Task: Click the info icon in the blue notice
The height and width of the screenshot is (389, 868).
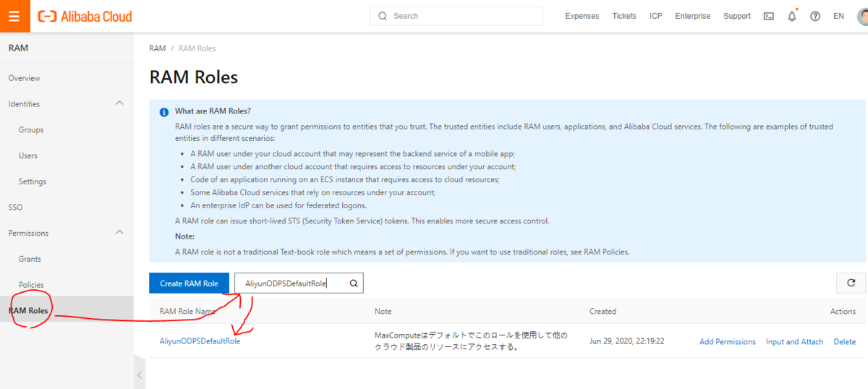Action: click(x=163, y=112)
